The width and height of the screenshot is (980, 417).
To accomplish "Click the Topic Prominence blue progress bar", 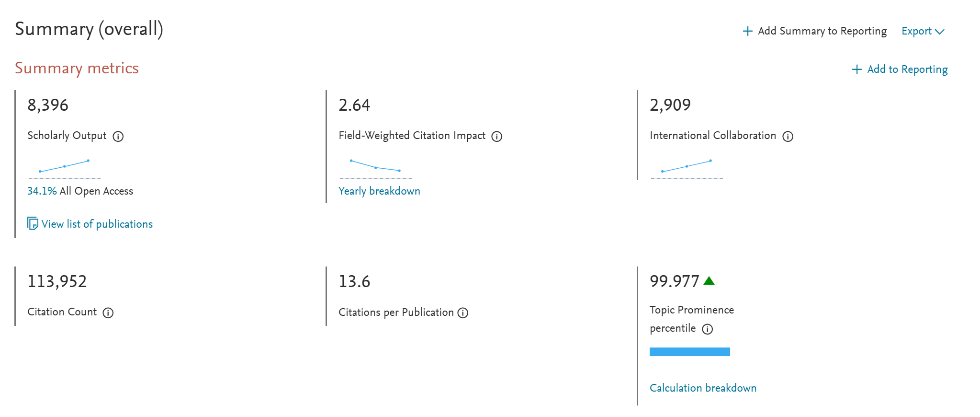I will click(x=690, y=352).
